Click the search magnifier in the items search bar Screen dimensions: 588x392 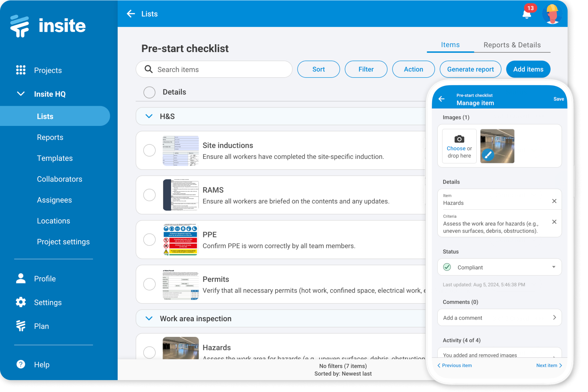[149, 69]
